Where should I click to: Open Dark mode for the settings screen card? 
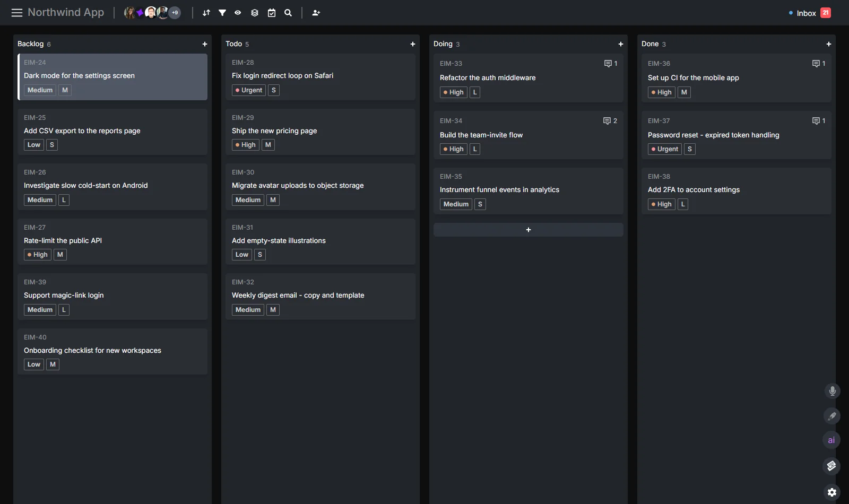(x=112, y=77)
